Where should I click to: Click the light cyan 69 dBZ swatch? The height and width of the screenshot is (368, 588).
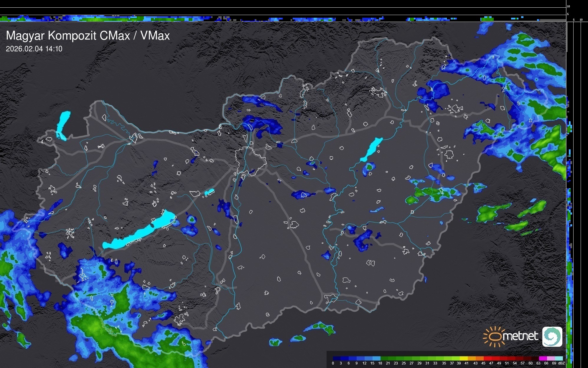[559, 358]
